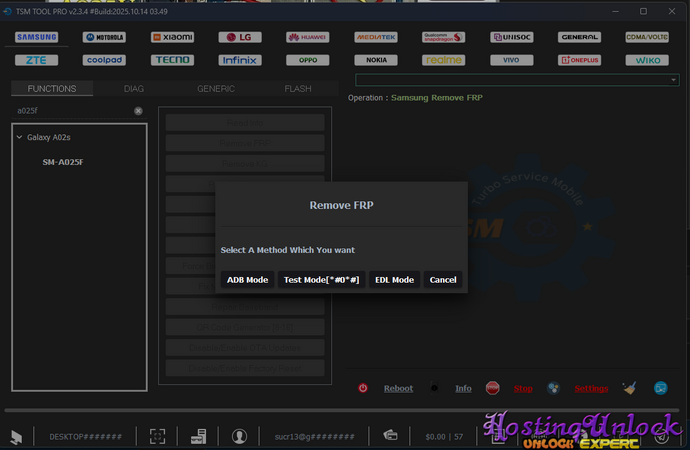Select the Samsung brand logo
The height and width of the screenshot is (450, 690).
pyautogui.click(x=36, y=37)
